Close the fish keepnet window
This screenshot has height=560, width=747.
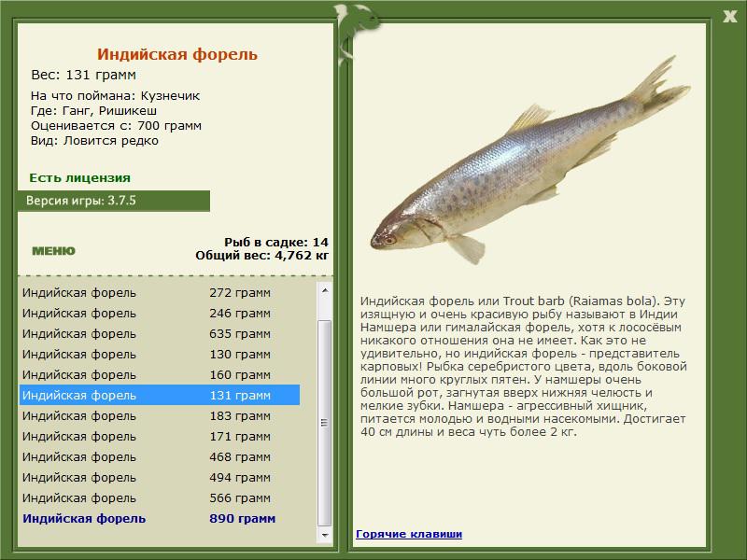(729, 17)
